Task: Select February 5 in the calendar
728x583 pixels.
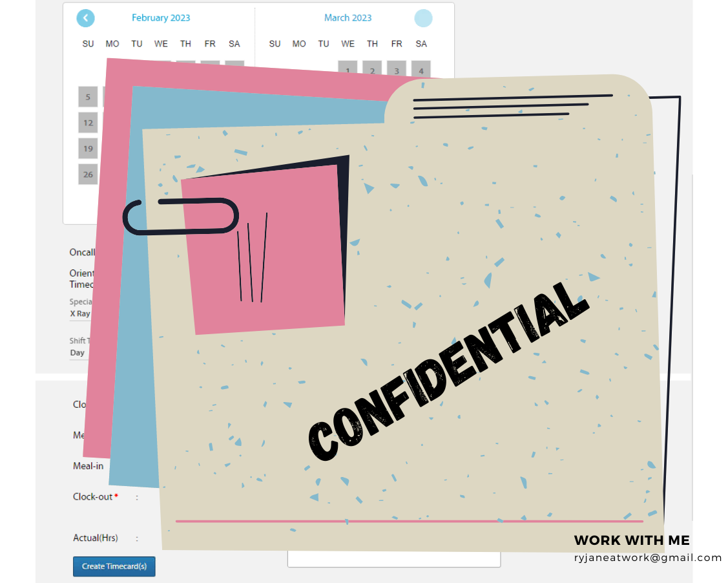Action: point(88,97)
